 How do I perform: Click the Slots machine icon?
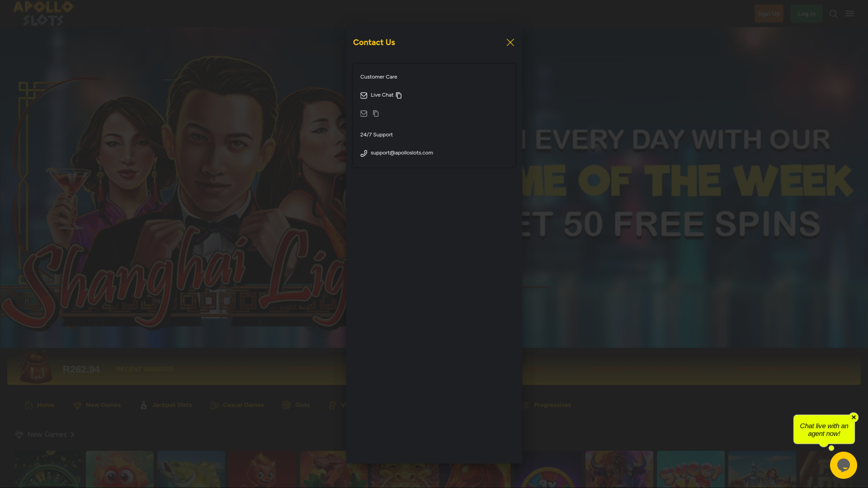[286, 405]
